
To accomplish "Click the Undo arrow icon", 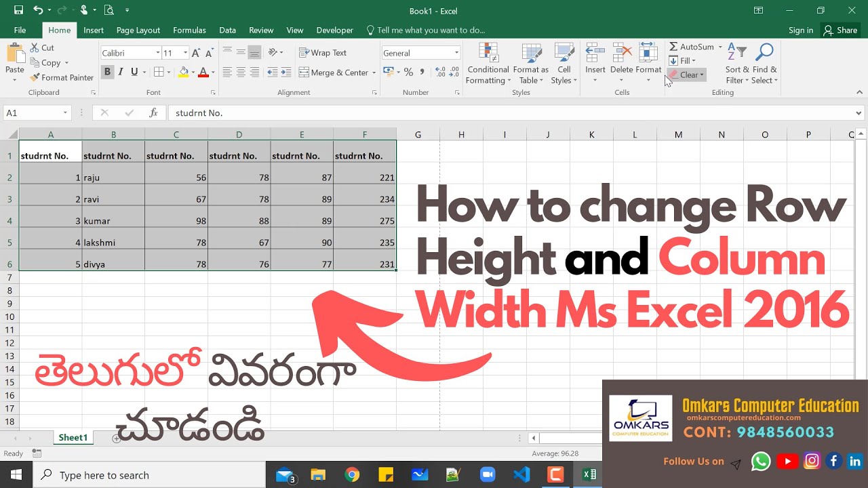I will coord(38,10).
